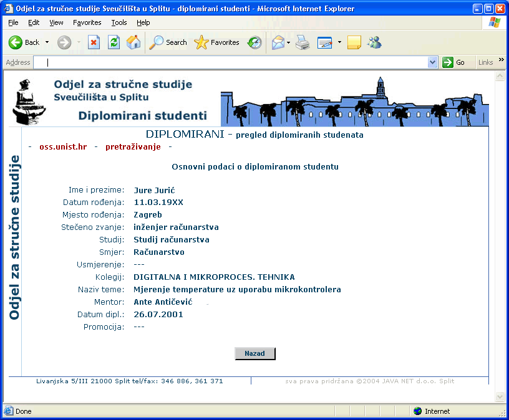Open the Tools menu

pos(119,22)
